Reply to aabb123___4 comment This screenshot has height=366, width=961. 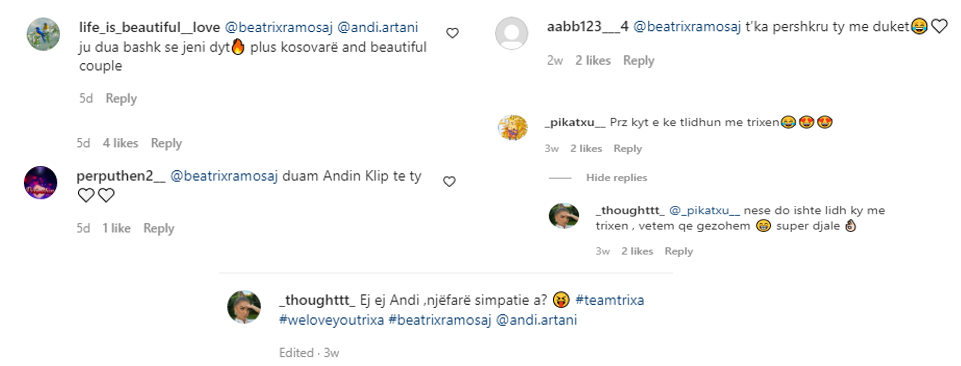[639, 60]
